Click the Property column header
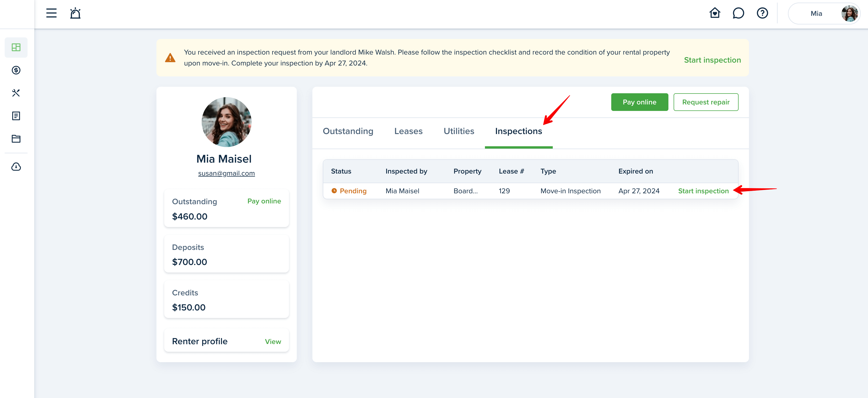868x398 pixels. [x=467, y=171]
